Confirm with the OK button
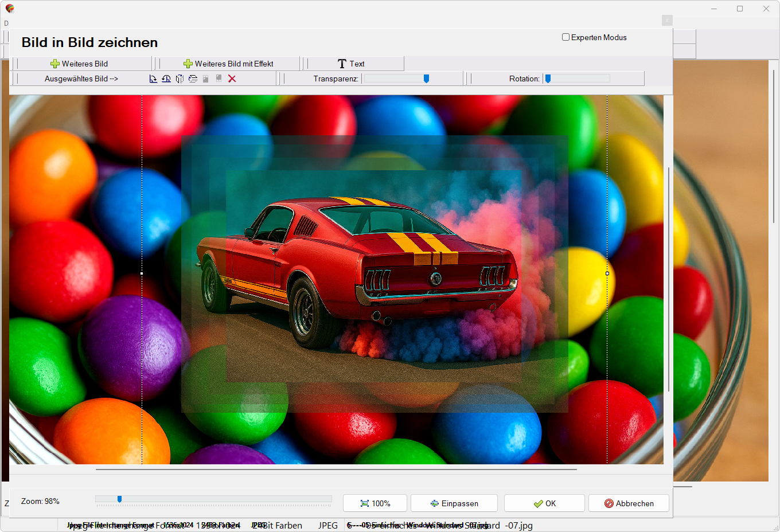The image size is (780, 532). pyautogui.click(x=544, y=503)
